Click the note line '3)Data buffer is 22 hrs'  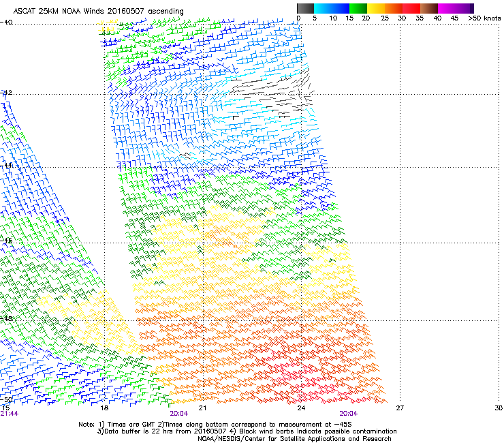pos(247,431)
